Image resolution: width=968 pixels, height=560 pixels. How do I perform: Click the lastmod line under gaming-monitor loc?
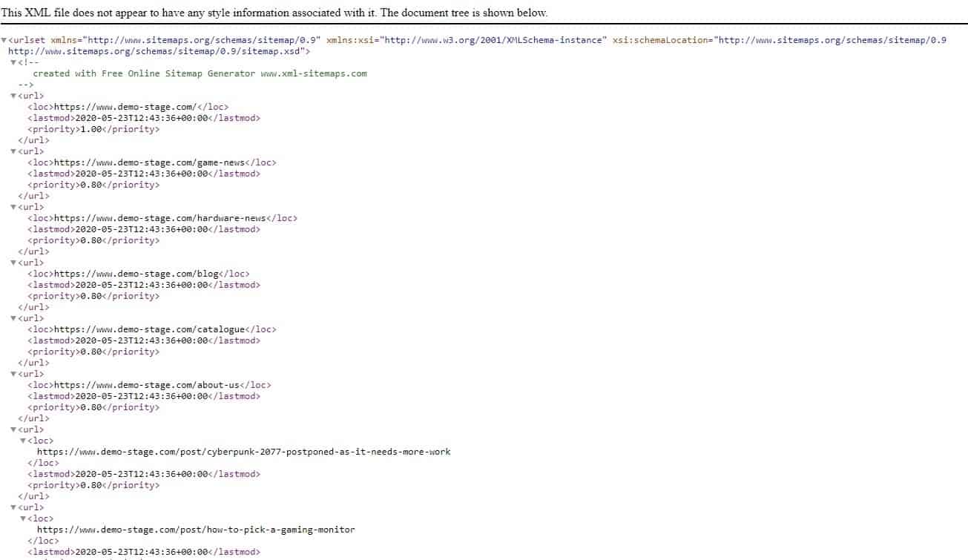tap(144, 552)
